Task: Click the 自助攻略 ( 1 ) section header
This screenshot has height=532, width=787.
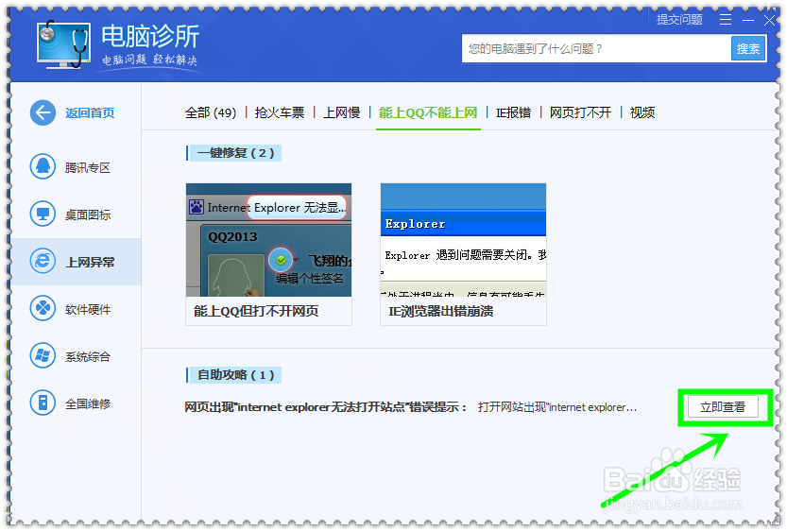Action: [x=234, y=375]
